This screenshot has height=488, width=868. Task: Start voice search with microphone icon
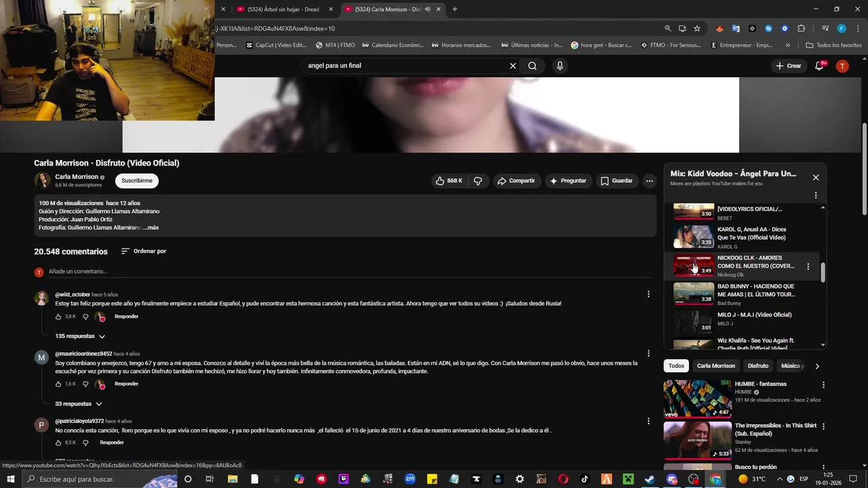[559, 66]
